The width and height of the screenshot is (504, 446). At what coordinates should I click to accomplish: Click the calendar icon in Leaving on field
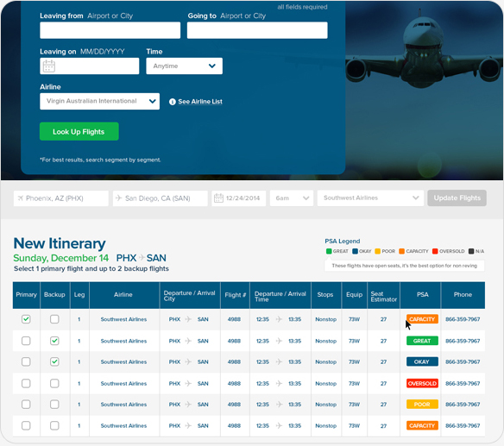coord(49,66)
